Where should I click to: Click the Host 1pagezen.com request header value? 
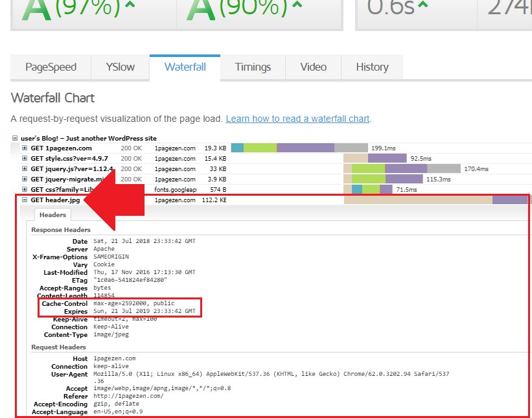pos(114,358)
